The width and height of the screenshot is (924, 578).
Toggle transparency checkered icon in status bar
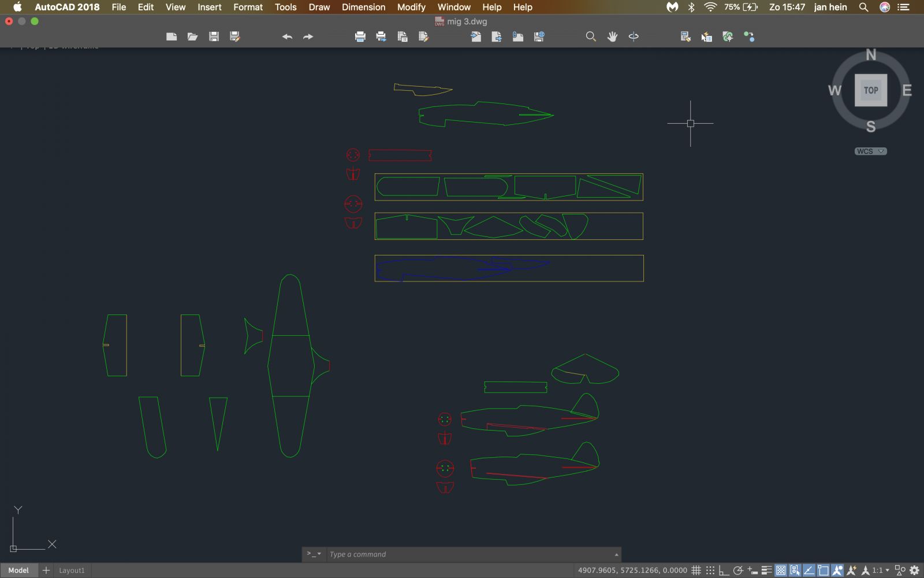click(781, 570)
